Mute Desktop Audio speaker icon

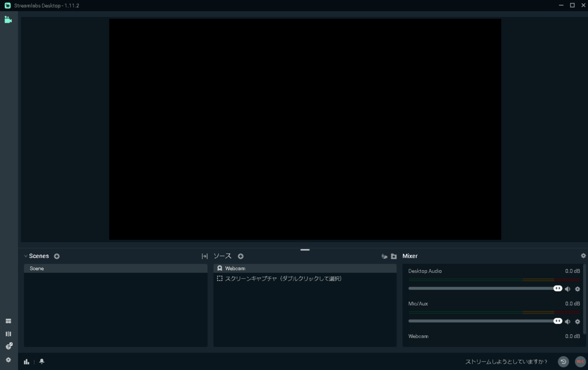tap(568, 289)
